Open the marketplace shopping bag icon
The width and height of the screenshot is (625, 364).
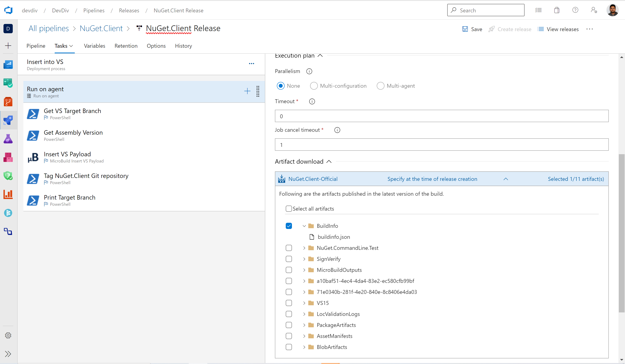pyautogui.click(x=557, y=10)
